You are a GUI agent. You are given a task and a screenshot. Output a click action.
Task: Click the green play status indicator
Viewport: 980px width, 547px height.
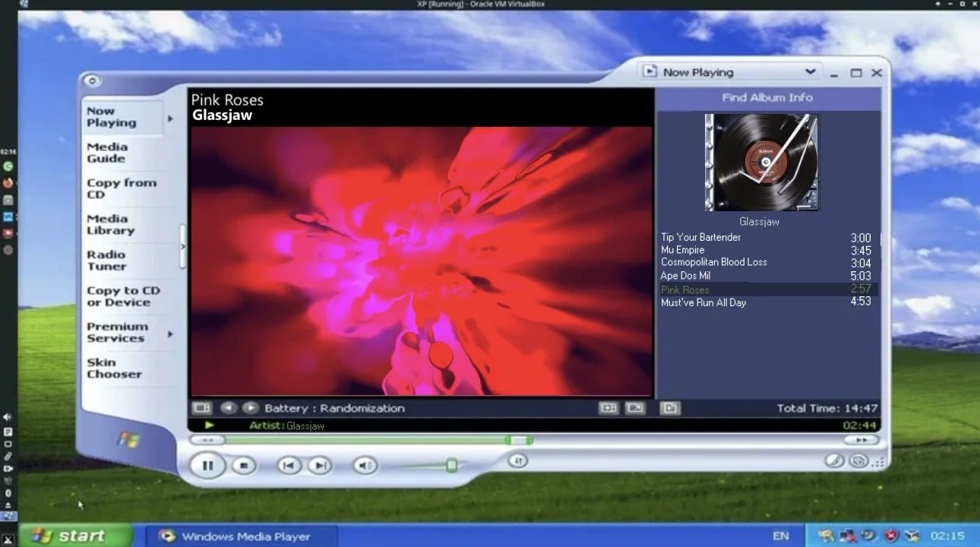[x=210, y=425]
